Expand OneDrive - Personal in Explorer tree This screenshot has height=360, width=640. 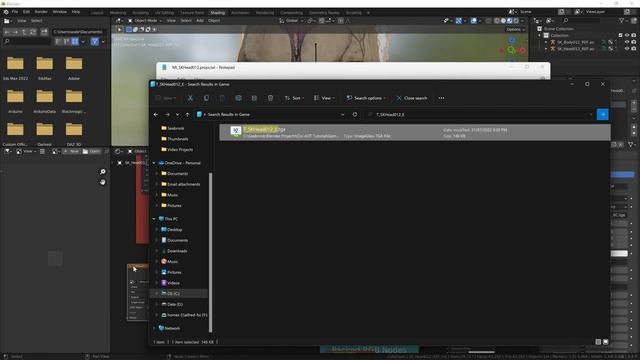(x=154, y=163)
